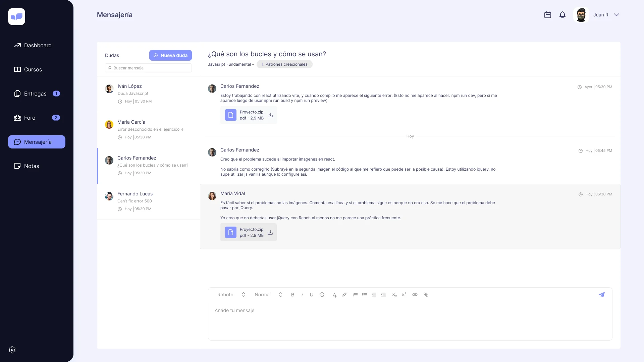The height and width of the screenshot is (362, 644).
Task: Click Foro badge showing 2
Action: [56, 118]
